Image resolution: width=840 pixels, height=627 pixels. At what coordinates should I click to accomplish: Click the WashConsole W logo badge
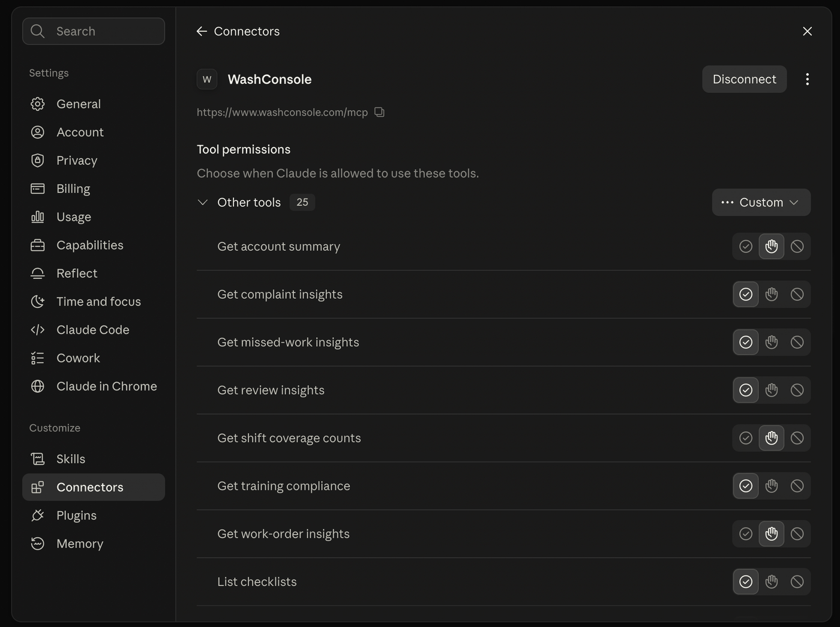pyautogui.click(x=207, y=79)
